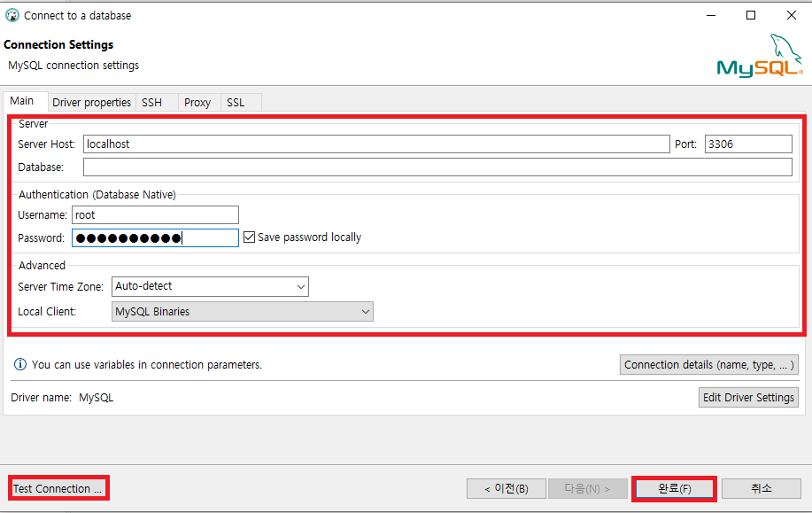Open Connection details (name, type, ...)
This screenshot has width=812, height=513.
pos(709,365)
